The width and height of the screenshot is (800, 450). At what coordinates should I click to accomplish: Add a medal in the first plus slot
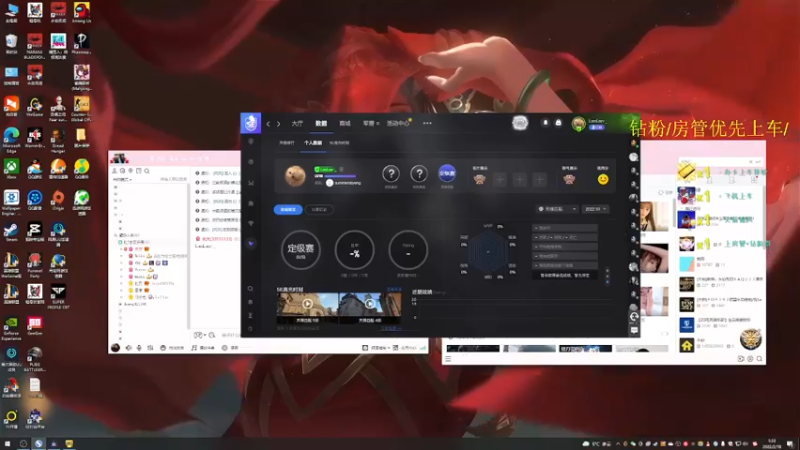click(x=500, y=180)
